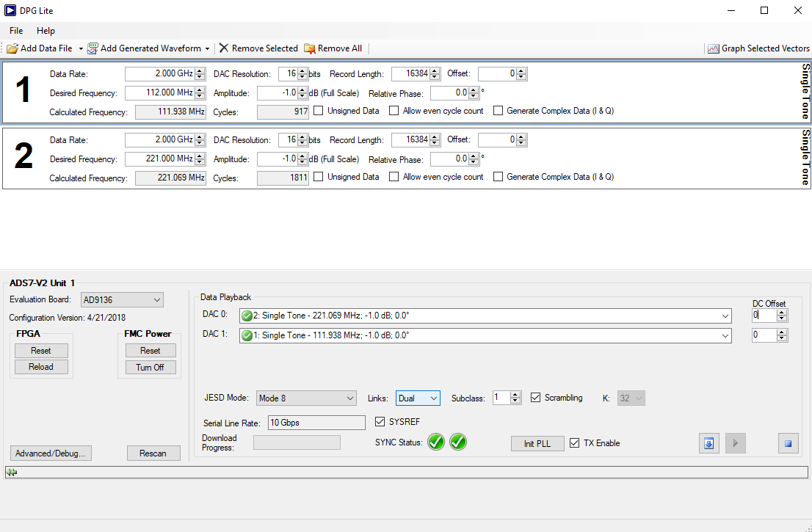The image size is (812, 532).
Task: Toggle the TX Enable checkbox
Action: point(574,443)
